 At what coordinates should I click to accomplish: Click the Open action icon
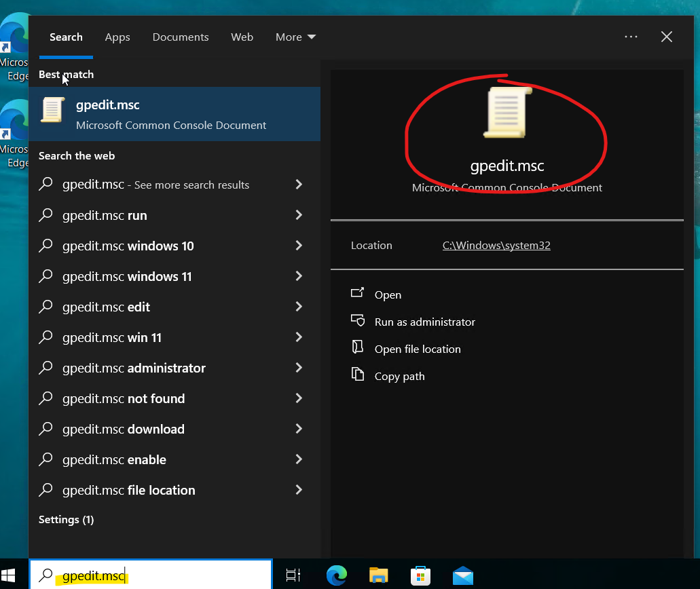coord(358,292)
